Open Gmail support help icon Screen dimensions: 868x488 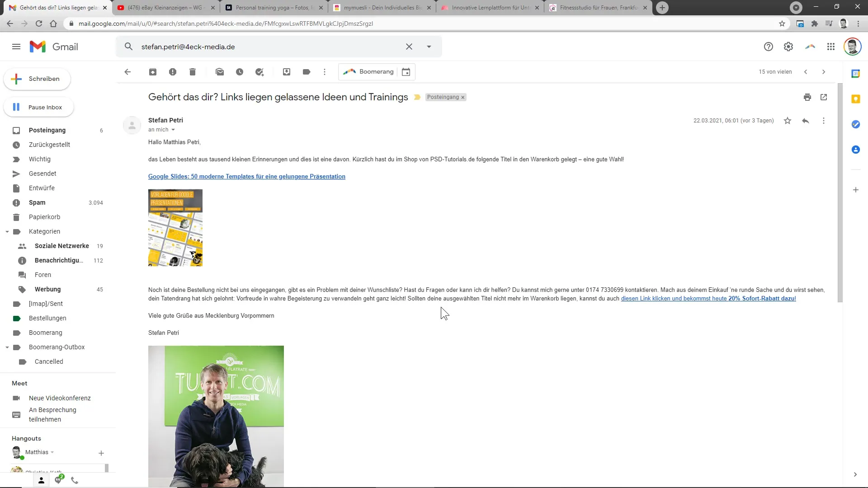tap(769, 47)
